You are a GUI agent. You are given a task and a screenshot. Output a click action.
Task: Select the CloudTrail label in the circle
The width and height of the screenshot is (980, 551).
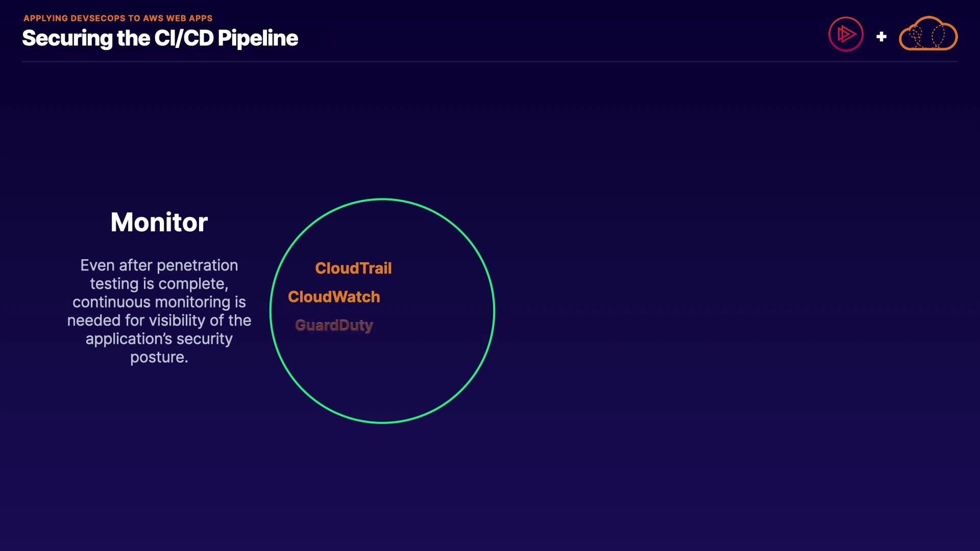pyautogui.click(x=353, y=268)
